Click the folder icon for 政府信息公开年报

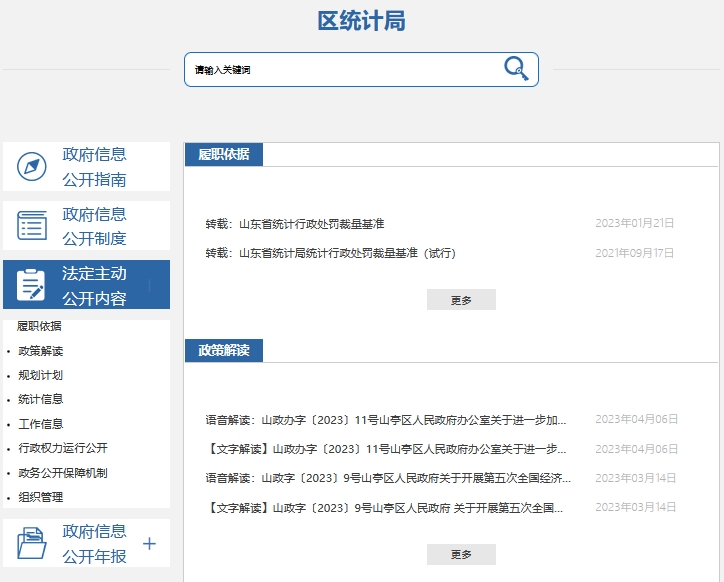[32, 544]
